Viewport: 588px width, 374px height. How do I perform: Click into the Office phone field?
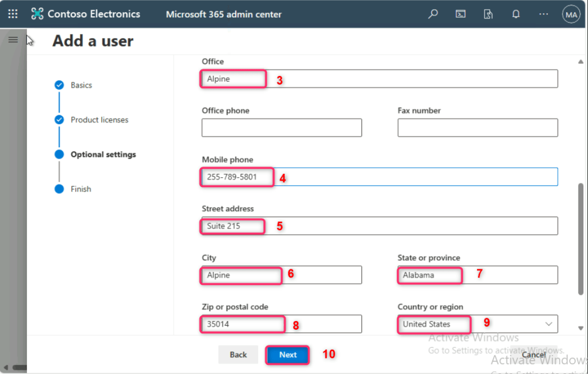pos(282,128)
